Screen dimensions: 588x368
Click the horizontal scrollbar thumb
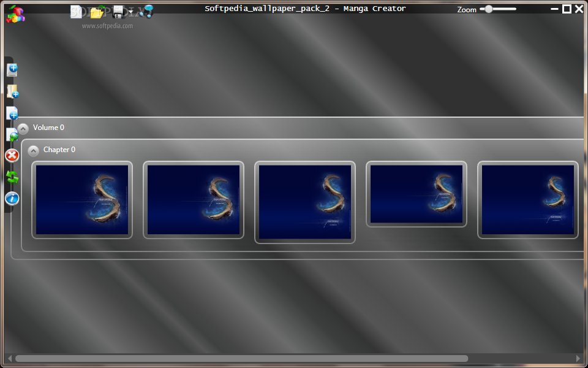[241, 359]
